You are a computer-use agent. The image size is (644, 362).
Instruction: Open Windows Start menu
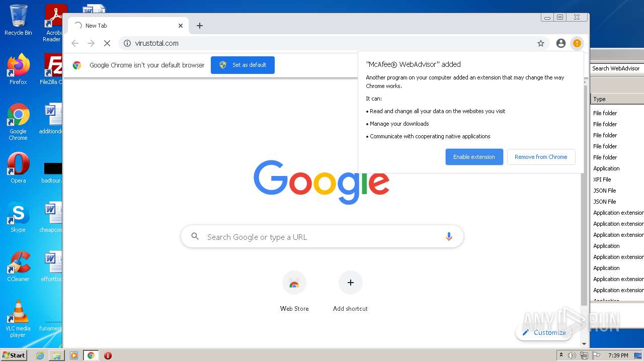[14, 355]
